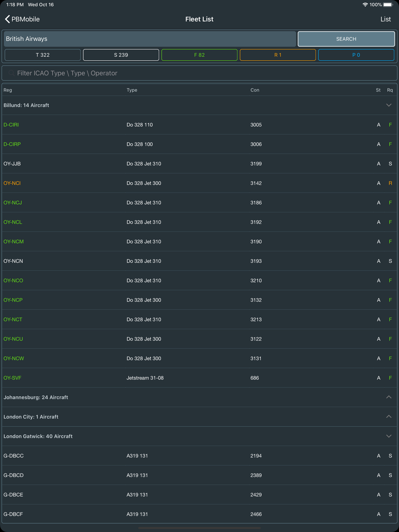Click construction number 2466
Image resolution: width=399 pixels, height=532 pixels.
256,514
